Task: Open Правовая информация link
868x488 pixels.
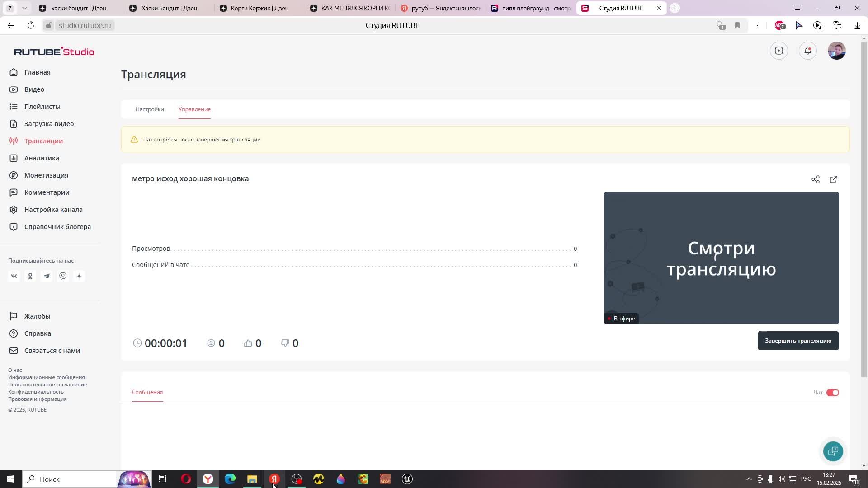Action: point(37,399)
